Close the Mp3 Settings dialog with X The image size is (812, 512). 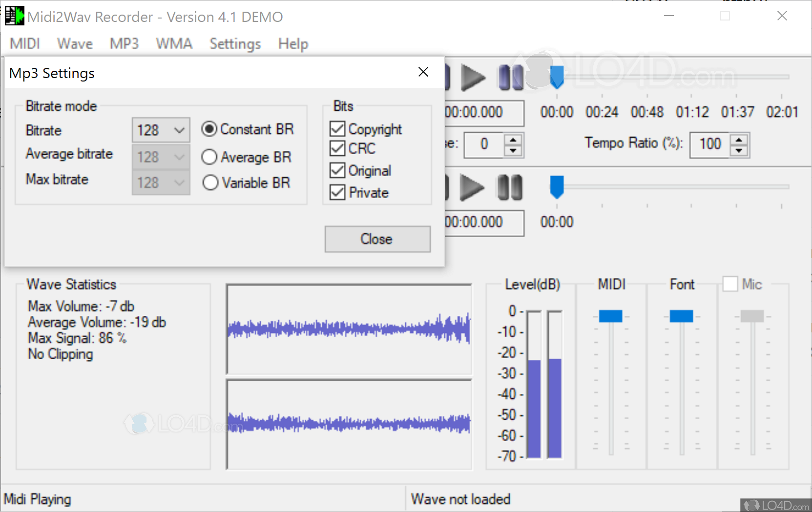coord(423,72)
